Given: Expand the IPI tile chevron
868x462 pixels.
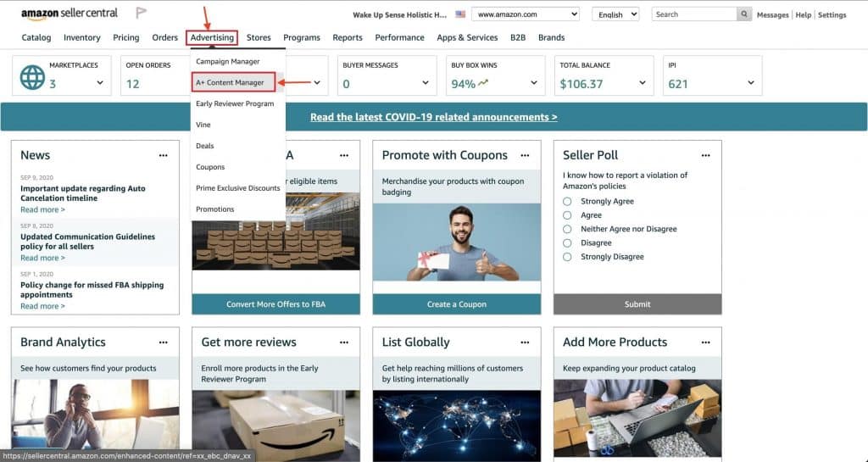Looking at the screenshot, I should pos(751,83).
